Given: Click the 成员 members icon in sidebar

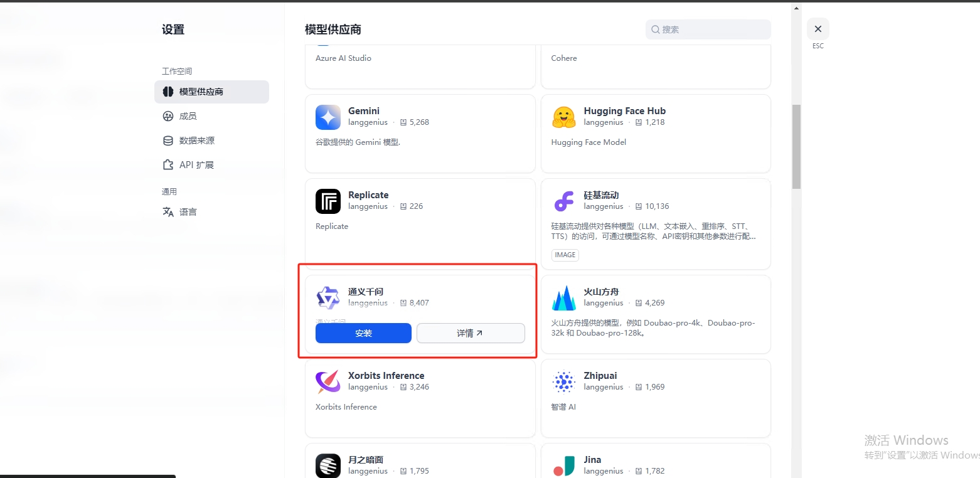Looking at the screenshot, I should click(168, 116).
